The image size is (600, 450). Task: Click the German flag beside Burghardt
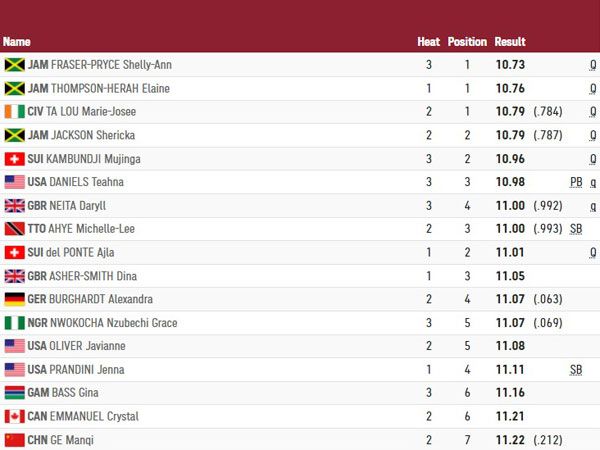click(14, 299)
